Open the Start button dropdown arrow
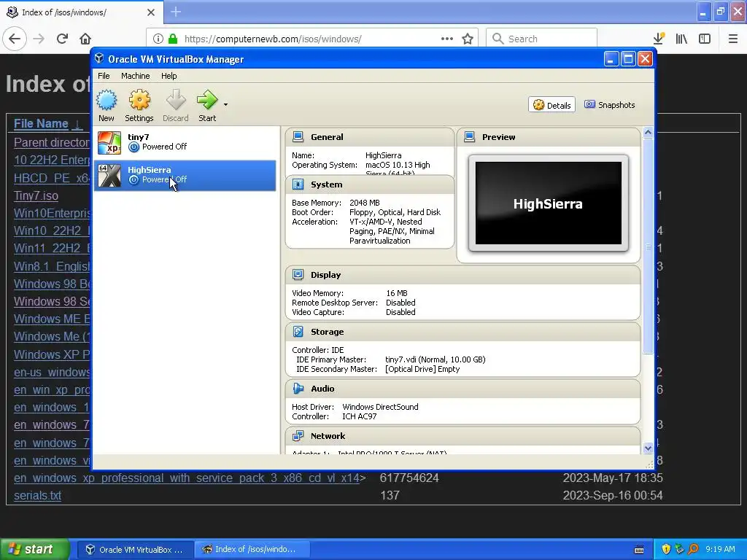The image size is (747, 560). pos(226,105)
